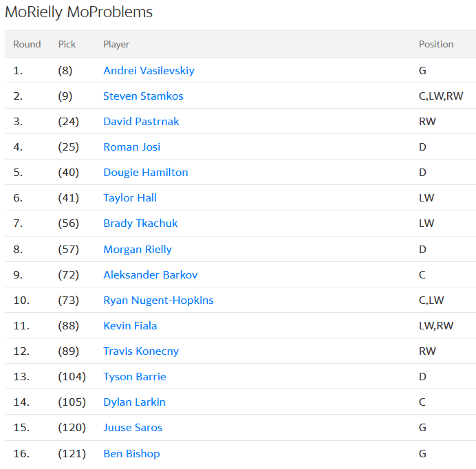Click Ben Bishop name link
This screenshot has height=469, width=476.
click(131, 454)
